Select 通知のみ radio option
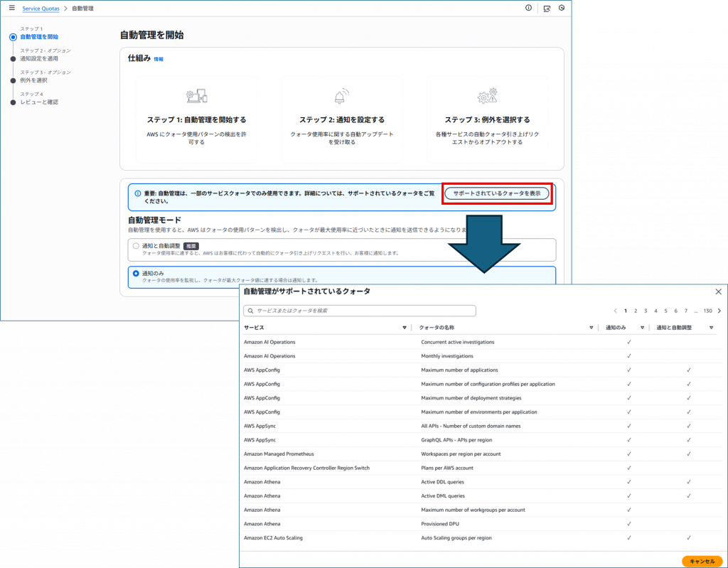This screenshot has height=568, width=728. 136,273
